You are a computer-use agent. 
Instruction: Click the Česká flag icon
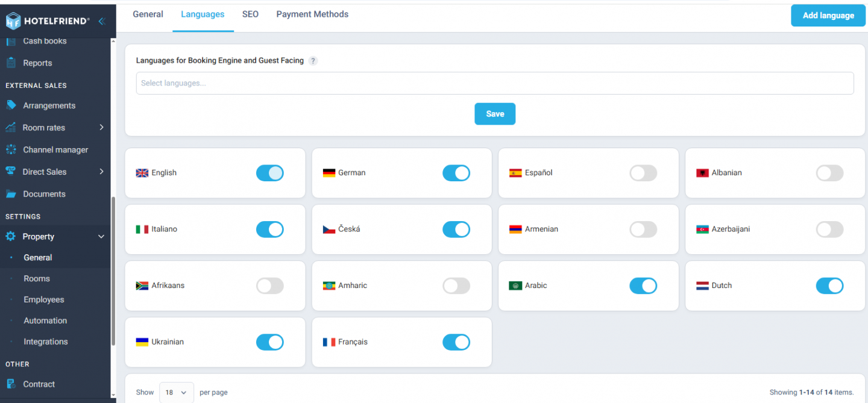pos(329,230)
